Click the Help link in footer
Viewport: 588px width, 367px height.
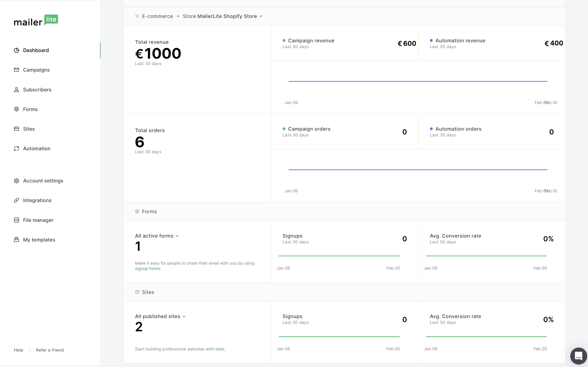coord(18,350)
